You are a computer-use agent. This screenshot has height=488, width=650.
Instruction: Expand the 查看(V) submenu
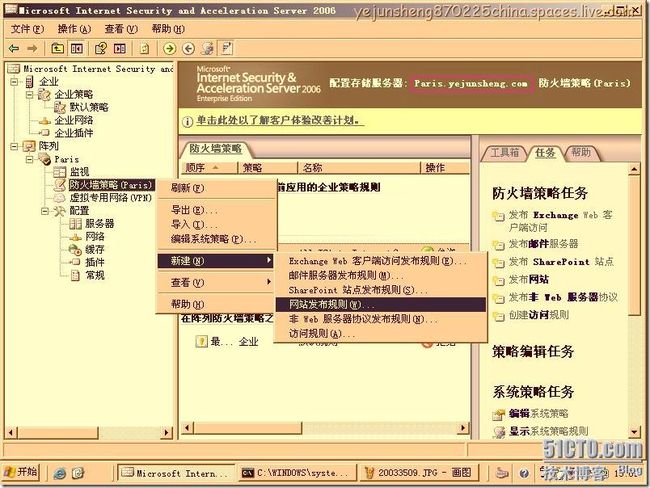216,283
